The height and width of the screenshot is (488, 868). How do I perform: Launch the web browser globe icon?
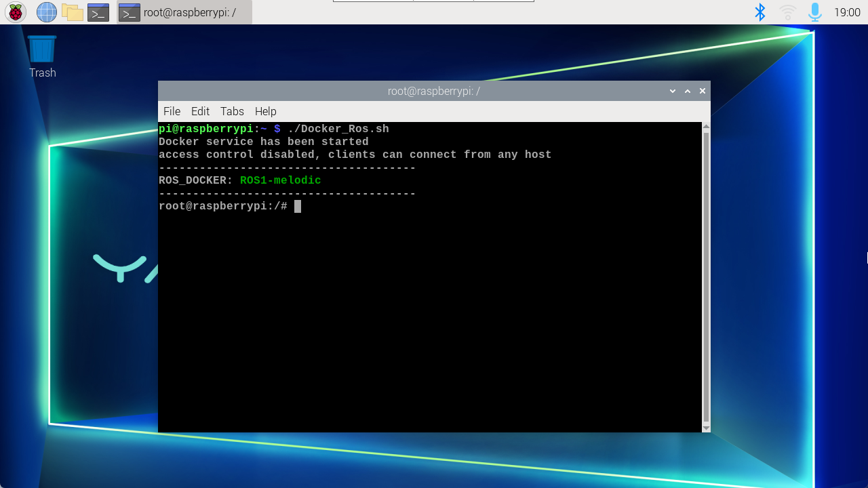pos(46,12)
